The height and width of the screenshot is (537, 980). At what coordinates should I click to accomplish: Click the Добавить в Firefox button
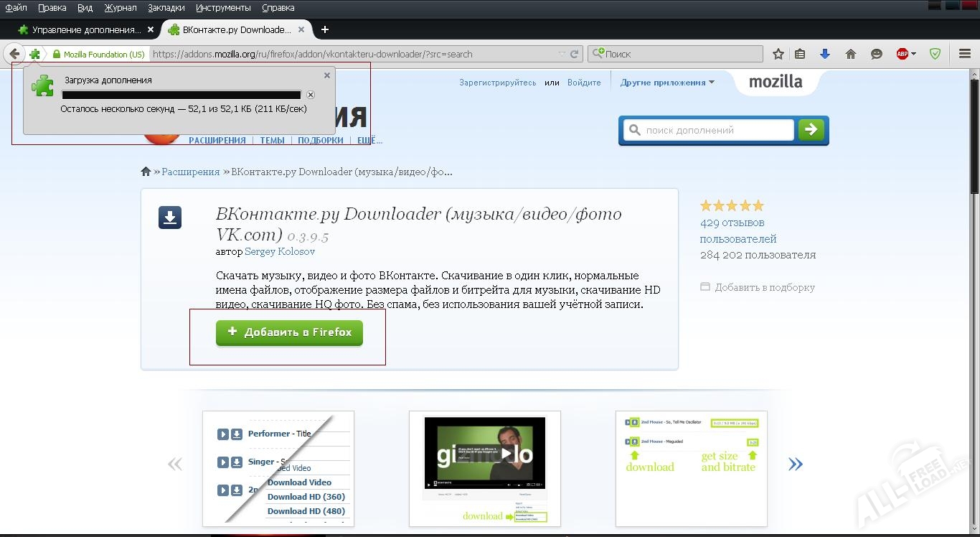click(289, 332)
